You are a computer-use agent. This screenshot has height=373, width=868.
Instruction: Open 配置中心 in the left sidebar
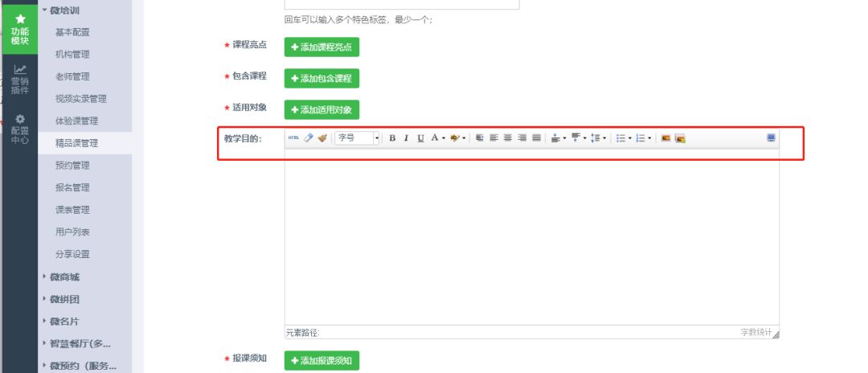coord(20,129)
